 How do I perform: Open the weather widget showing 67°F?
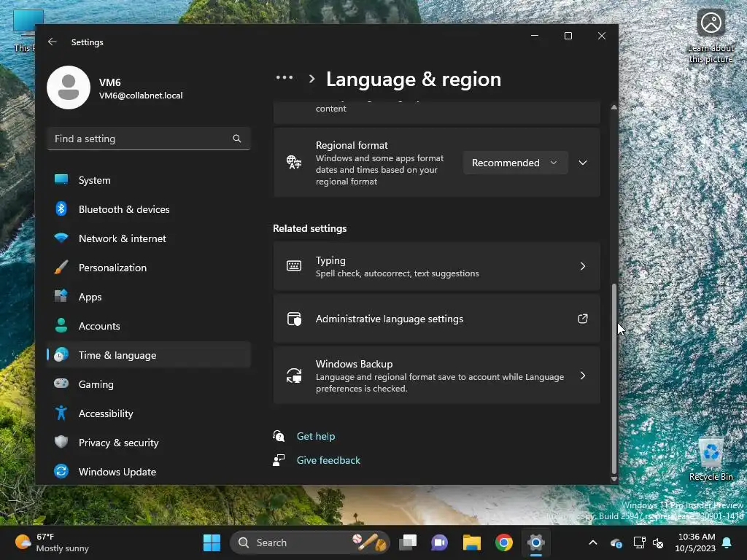coord(52,542)
